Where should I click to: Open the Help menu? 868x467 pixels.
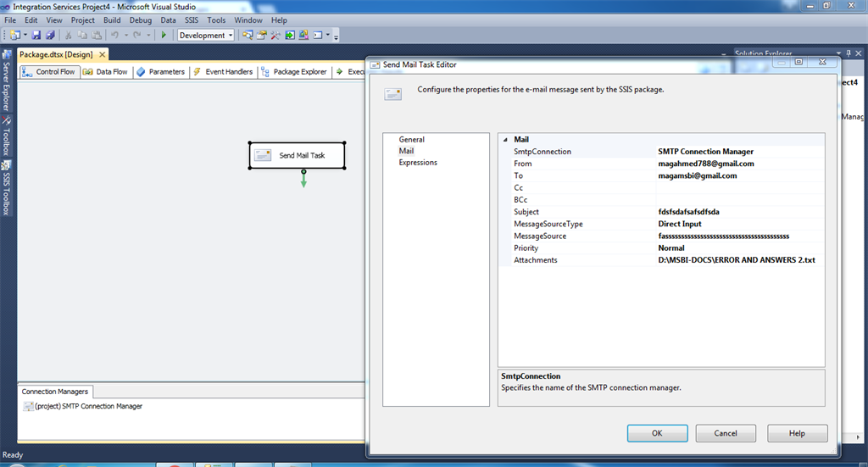point(279,20)
